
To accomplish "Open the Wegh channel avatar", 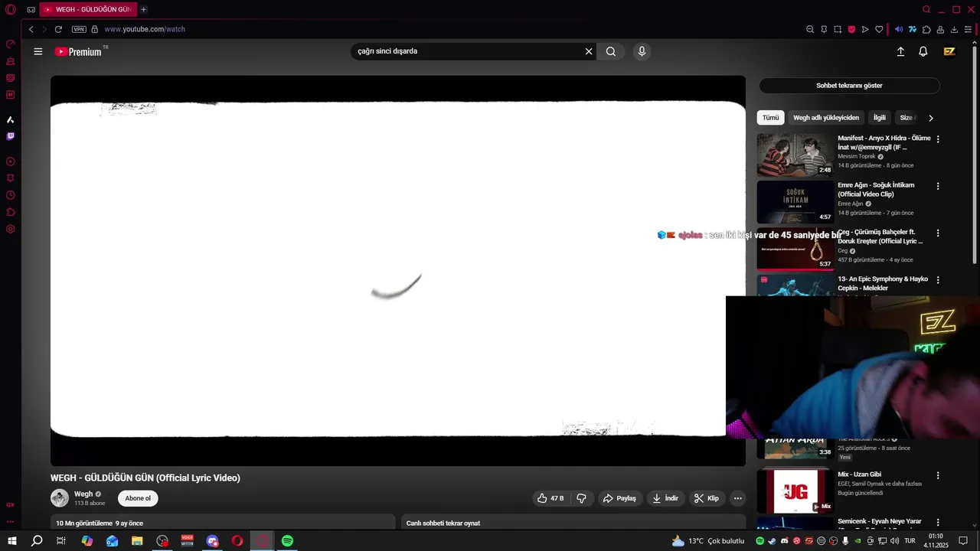I will 60,498.
